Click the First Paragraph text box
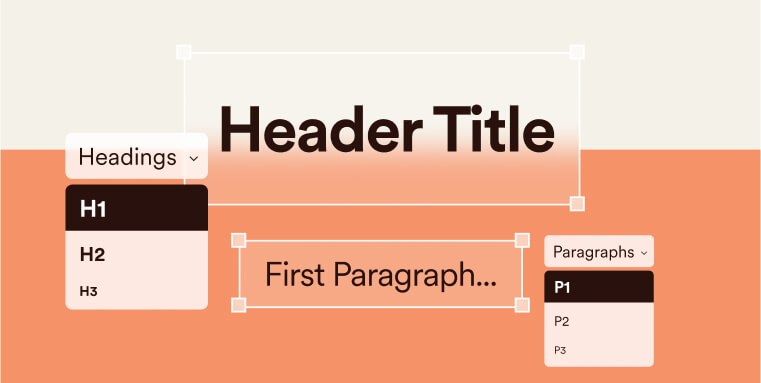Screen dimensions: 761x383 click(380, 274)
